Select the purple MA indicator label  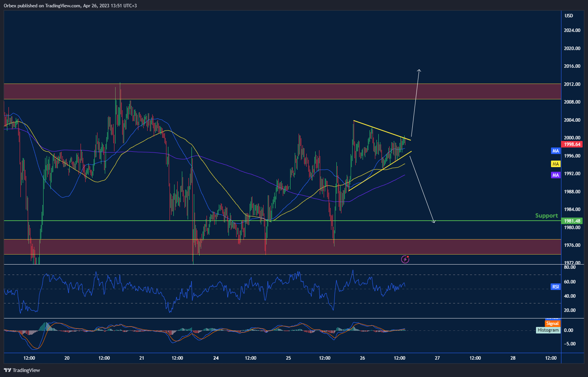point(555,175)
